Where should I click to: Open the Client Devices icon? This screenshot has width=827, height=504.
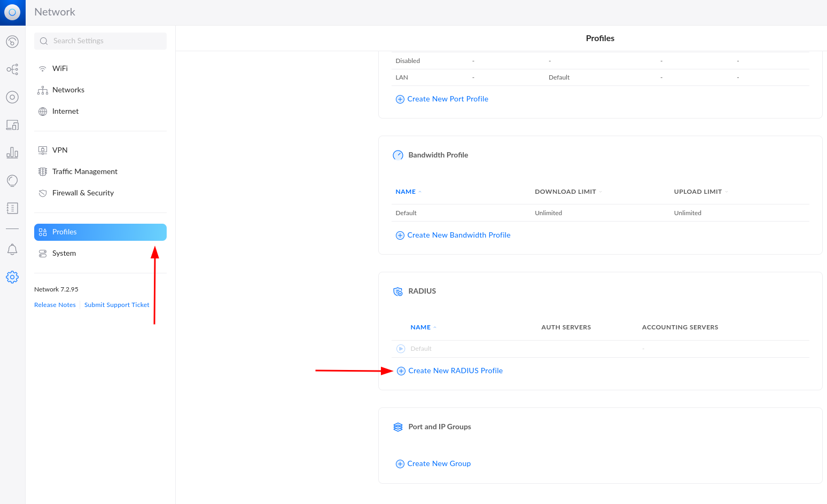pos(12,125)
